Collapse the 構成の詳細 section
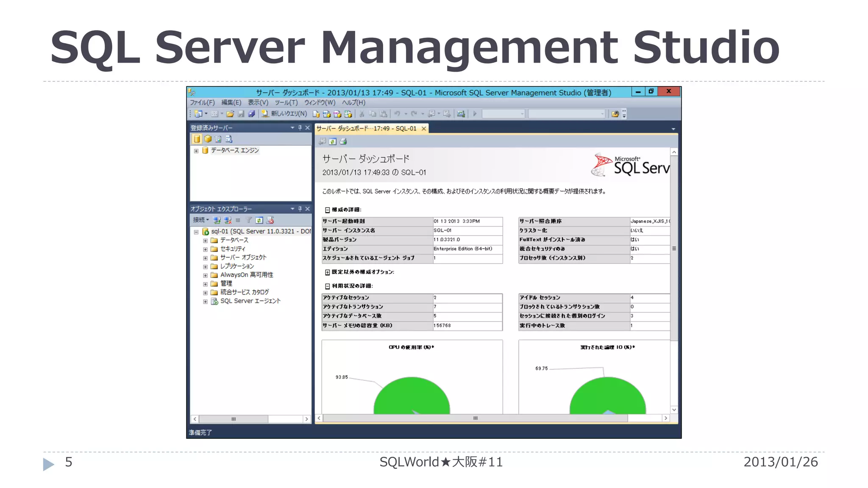The image size is (868, 488). 327,210
